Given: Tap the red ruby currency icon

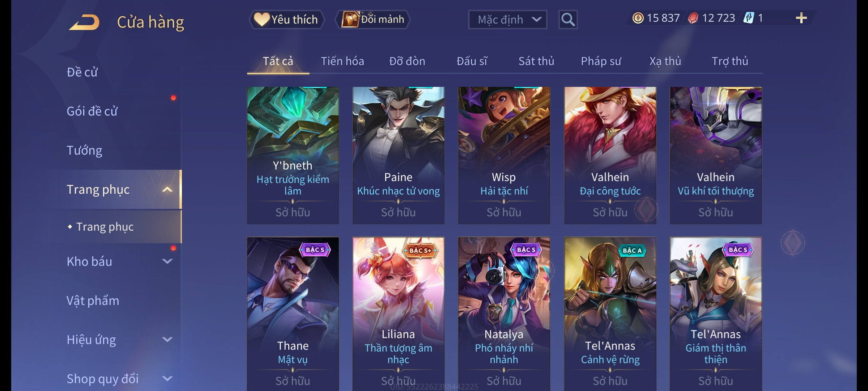Looking at the screenshot, I should tap(693, 18).
